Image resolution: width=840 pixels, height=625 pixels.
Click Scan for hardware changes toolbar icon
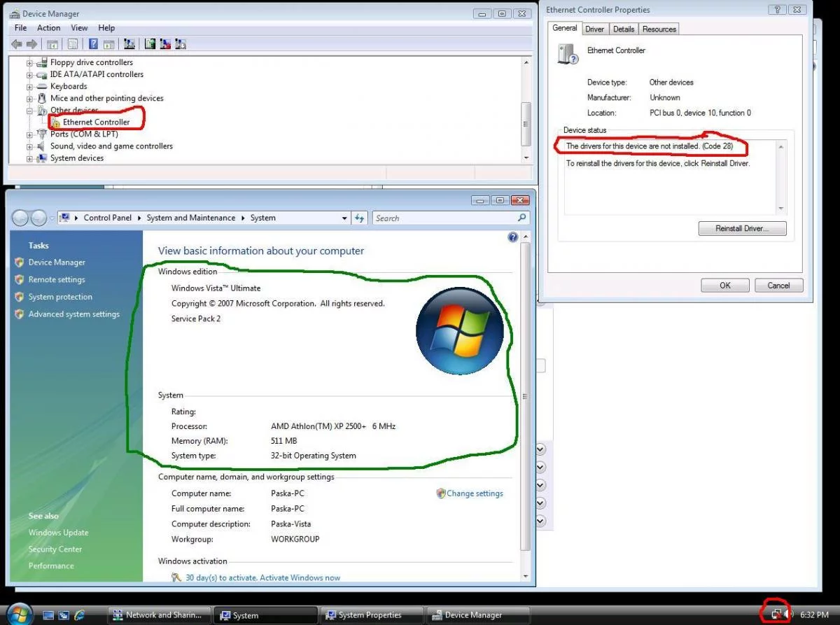[x=129, y=44]
